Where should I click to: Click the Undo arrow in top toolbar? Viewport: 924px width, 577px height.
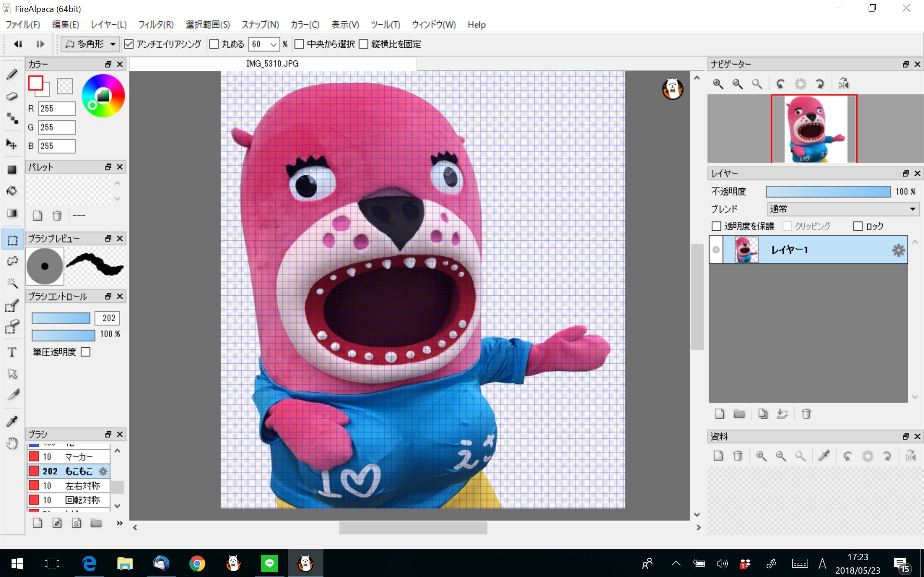18,44
